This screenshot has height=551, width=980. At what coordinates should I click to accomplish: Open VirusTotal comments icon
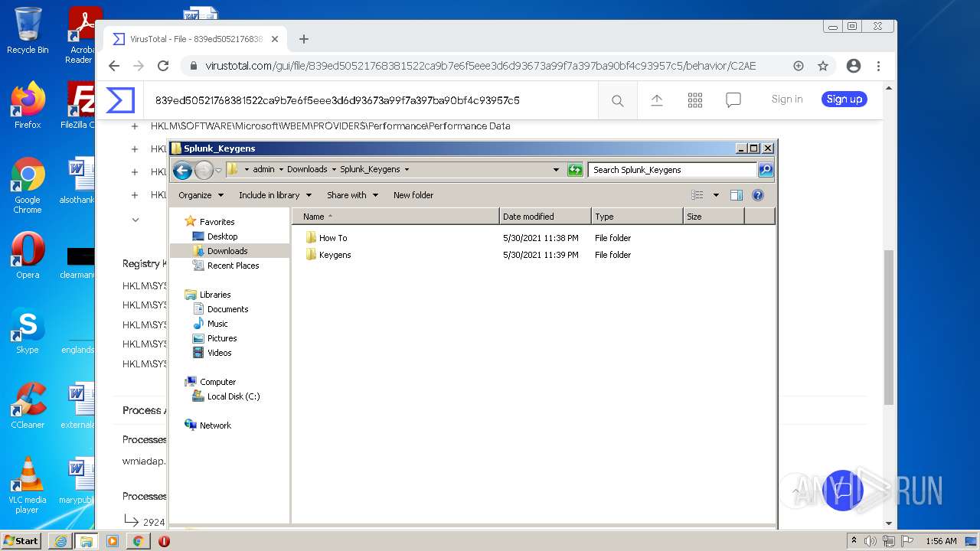click(733, 100)
